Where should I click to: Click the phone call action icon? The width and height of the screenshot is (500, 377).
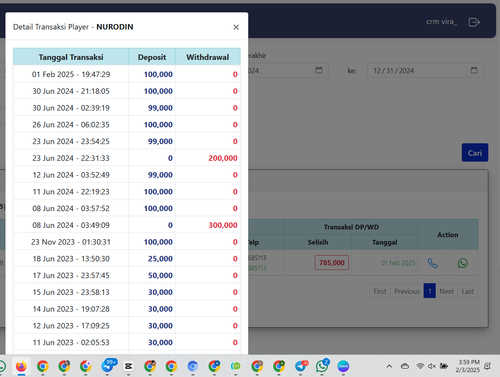[x=433, y=263]
